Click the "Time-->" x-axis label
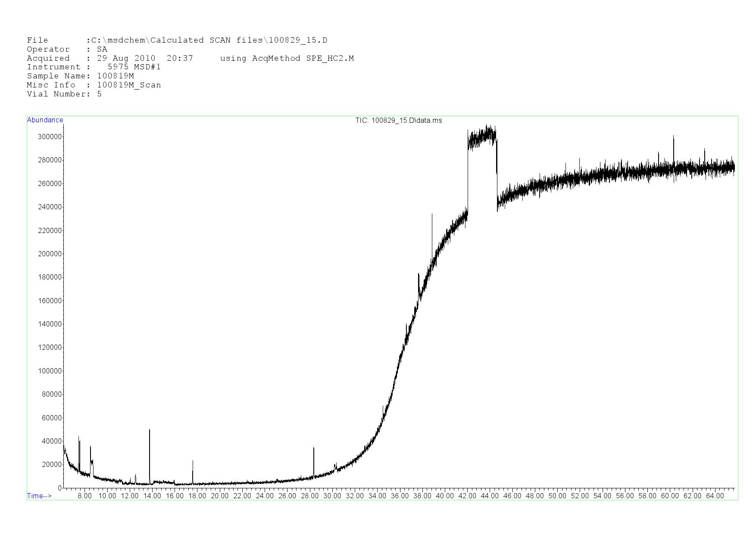The height and width of the screenshot is (534, 756). 39,496
